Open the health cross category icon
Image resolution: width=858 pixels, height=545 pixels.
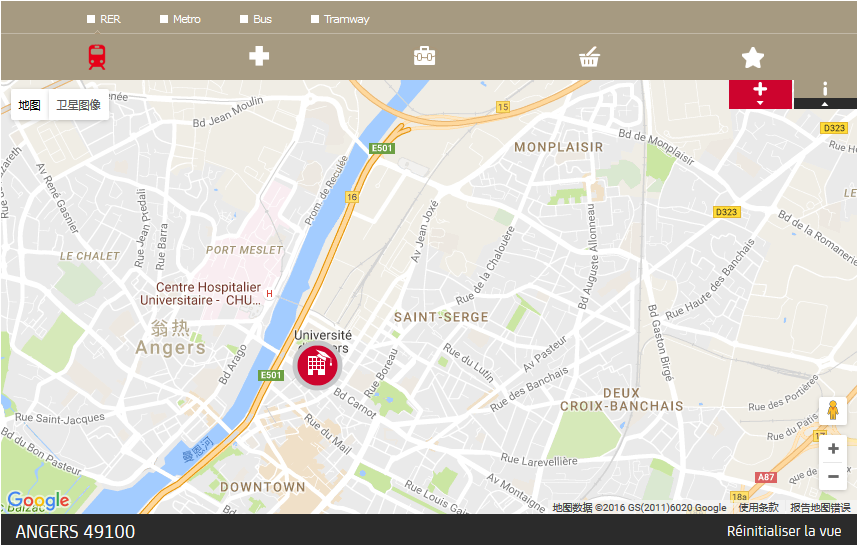[259, 56]
